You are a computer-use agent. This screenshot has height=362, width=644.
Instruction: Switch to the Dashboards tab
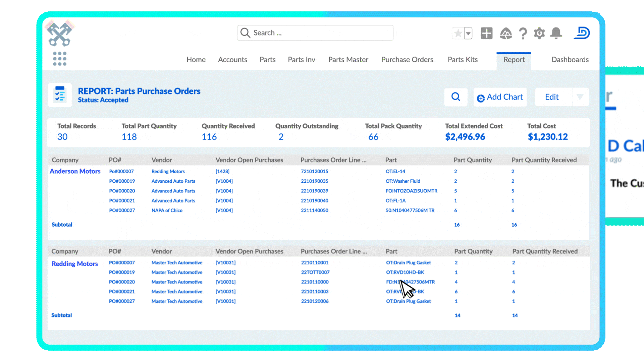(570, 60)
